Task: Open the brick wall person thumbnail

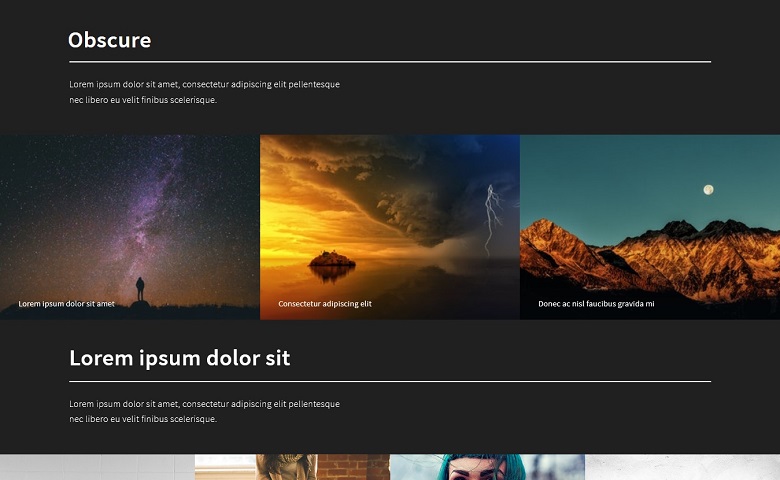Action: [x=292, y=467]
